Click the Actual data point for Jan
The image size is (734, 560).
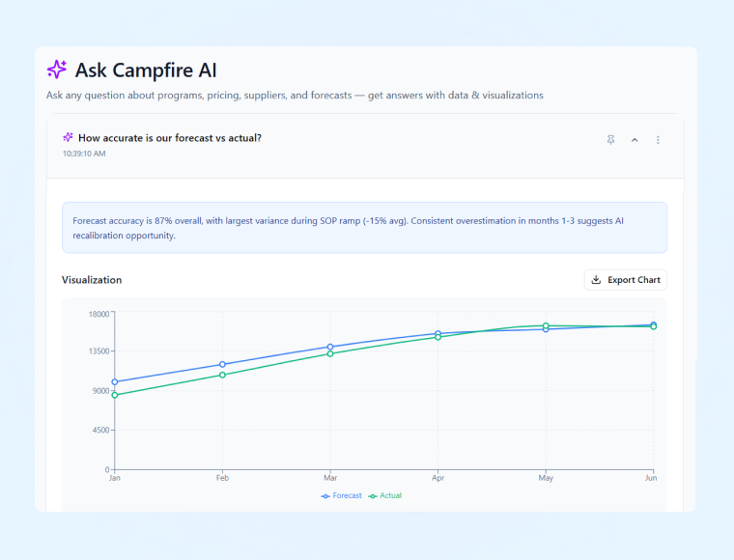tap(115, 395)
